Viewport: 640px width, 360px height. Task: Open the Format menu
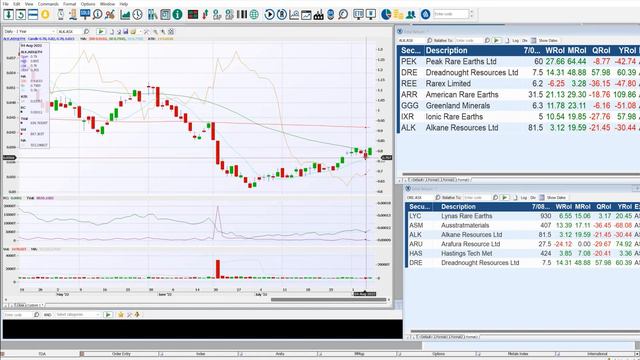69,4
